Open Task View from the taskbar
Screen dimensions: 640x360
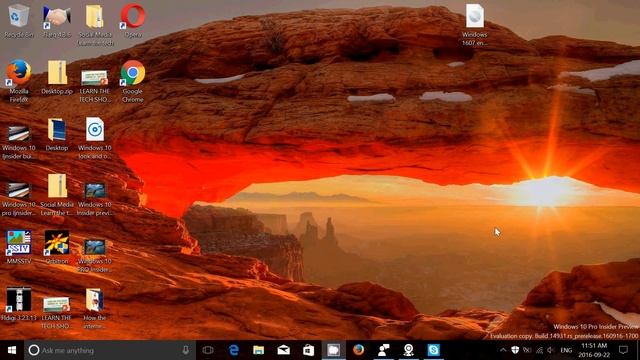(x=208, y=350)
